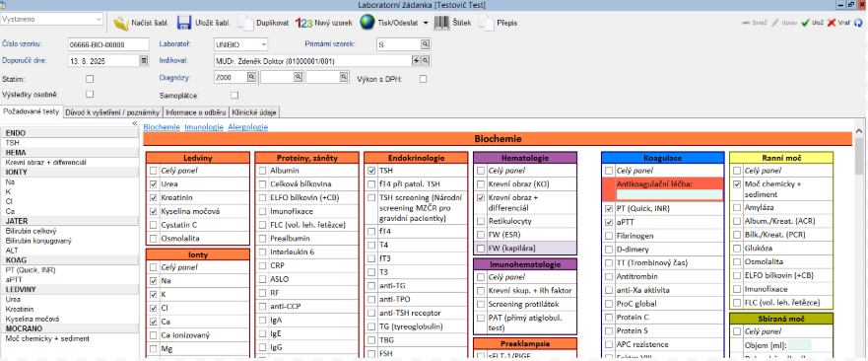Screen dimensions: 868x361
Task: Check Retikulocyty checkbox
Action: click(481, 221)
